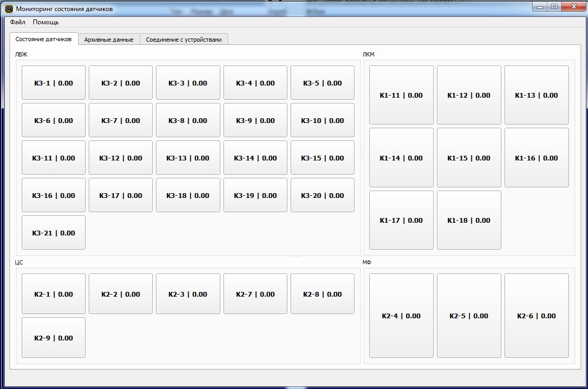Switch to Архивные данные tab
This screenshot has width=588, height=389.
(109, 40)
